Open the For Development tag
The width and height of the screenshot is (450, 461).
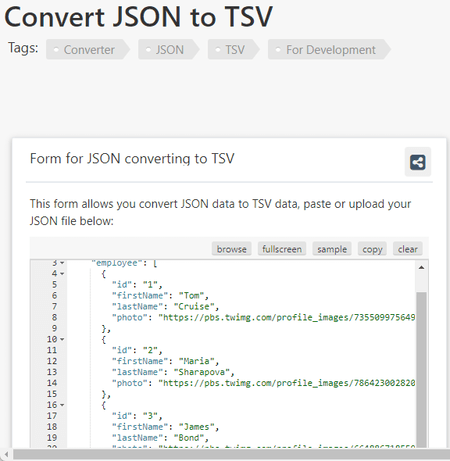(x=329, y=50)
